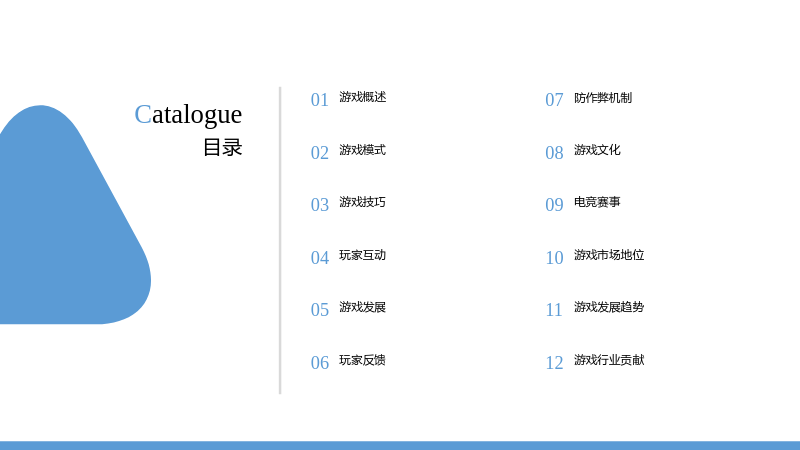Open the 游戏技巧 section
800x450 pixels.
(363, 202)
